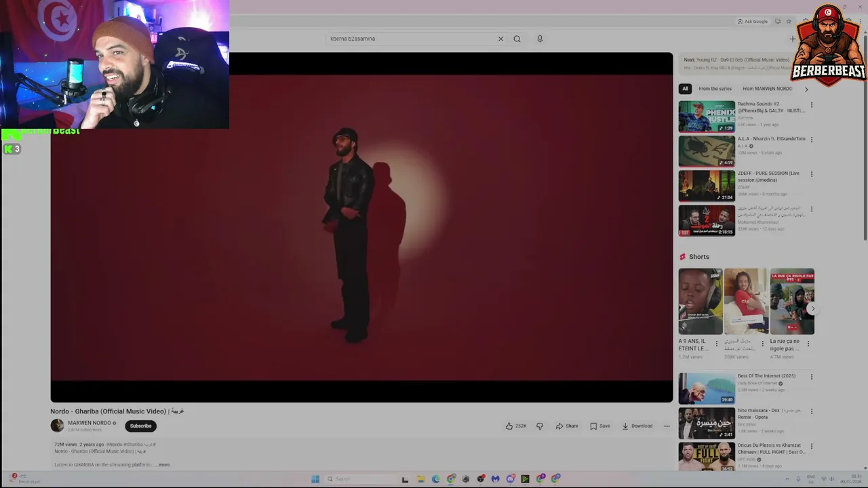Open File Explorer from taskbar
This screenshot has width=868, height=488.
coord(420,479)
